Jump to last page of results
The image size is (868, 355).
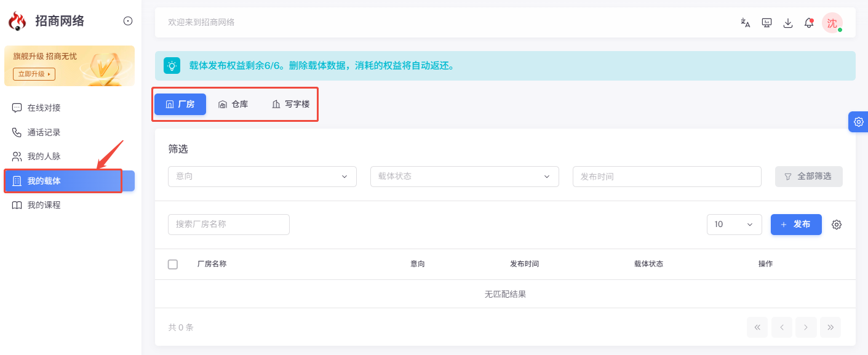click(830, 327)
